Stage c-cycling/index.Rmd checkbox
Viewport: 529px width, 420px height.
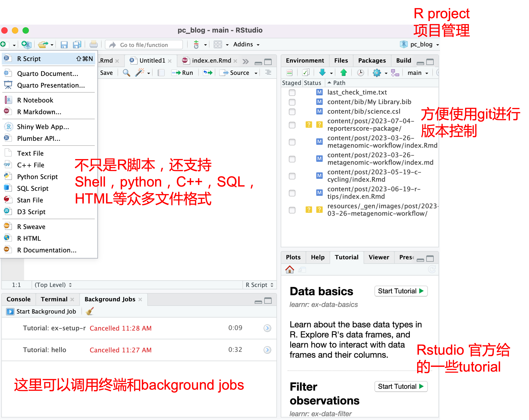click(x=292, y=176)
